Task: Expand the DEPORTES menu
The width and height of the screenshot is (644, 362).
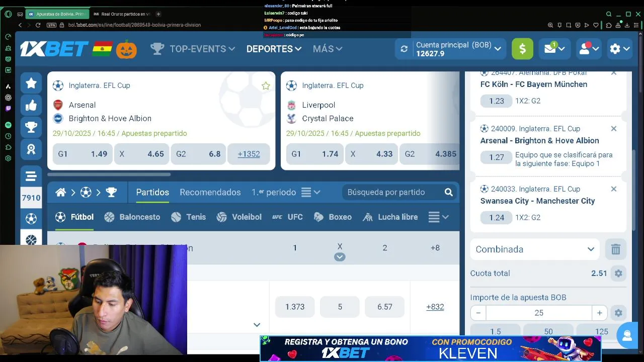Action: click(274, 49)
